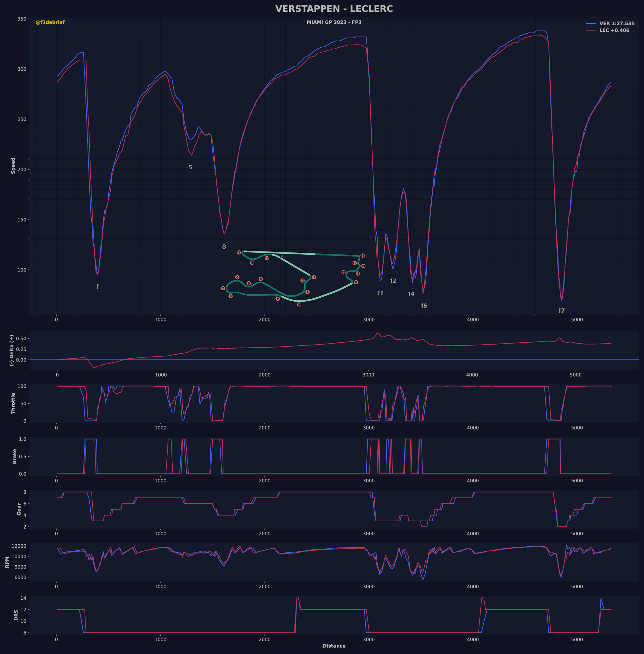Image resolution: width=644 pixels, height=654 pixels.
Task: Click the blue VER legend line swatch
Action: pos(591,24)
